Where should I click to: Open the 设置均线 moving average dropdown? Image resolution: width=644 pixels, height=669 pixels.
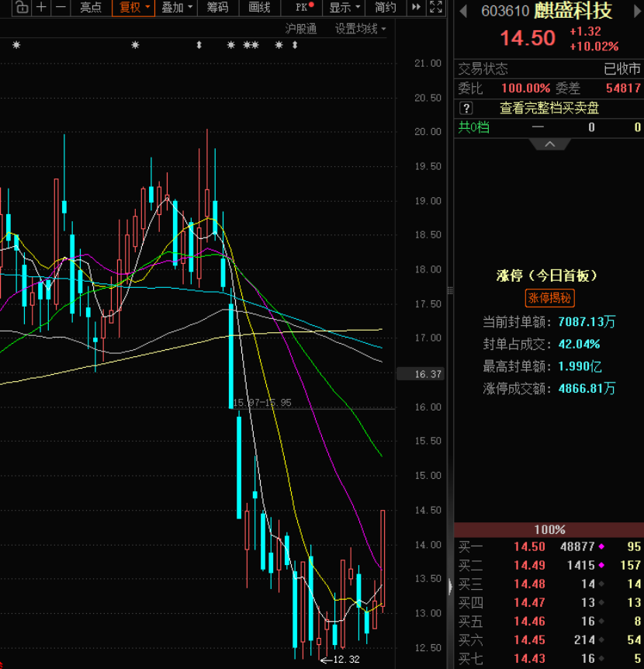coord(360,29)
